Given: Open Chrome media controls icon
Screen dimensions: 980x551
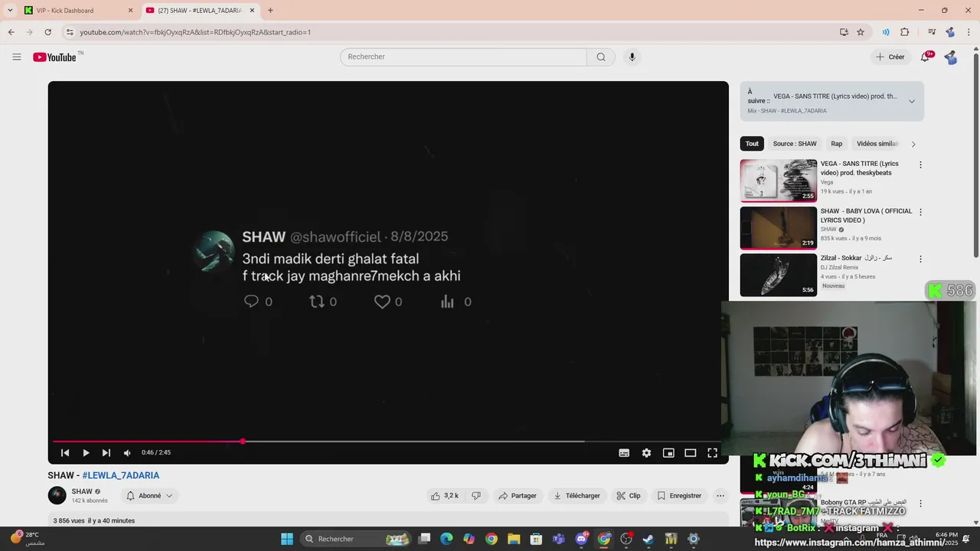Looking at the screenshot, I should pos(932,32).
